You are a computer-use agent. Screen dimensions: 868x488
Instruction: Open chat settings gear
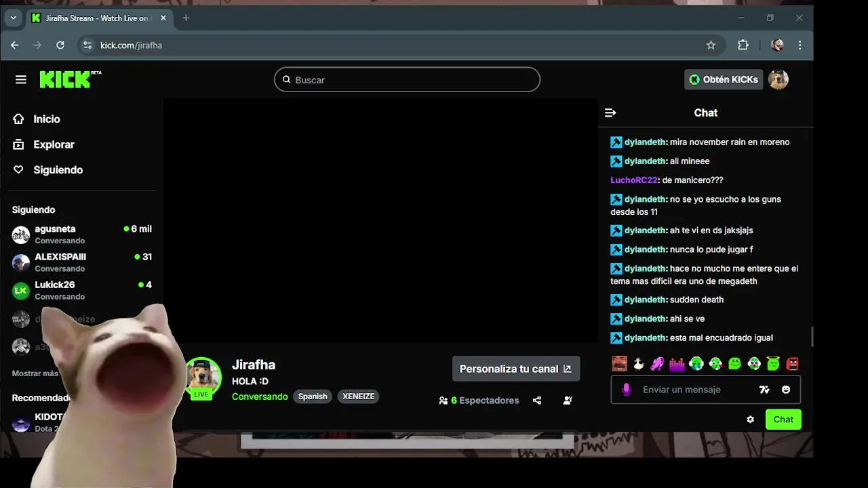coord(750,420)
